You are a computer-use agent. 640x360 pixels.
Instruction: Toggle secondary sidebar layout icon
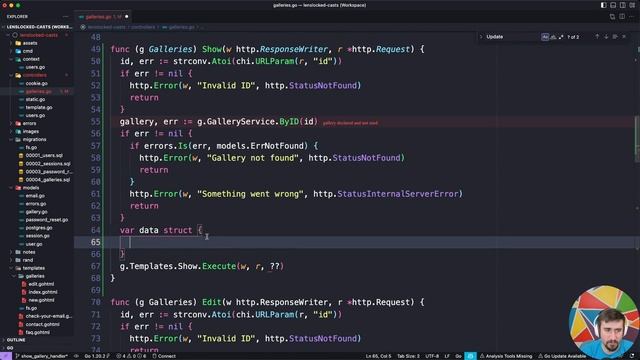[x=622, y=5]
